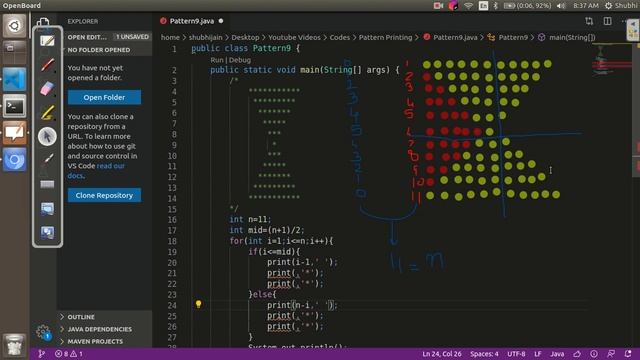Screen dimensions: 640x360
Task: Expand the OUTLINE section
Action: [x=105, y=317]
